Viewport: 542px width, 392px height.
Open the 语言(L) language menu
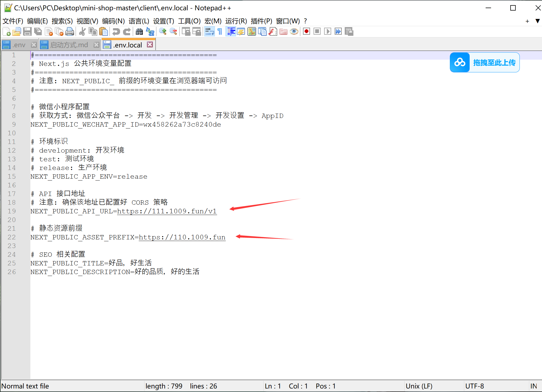click(139, 21)
